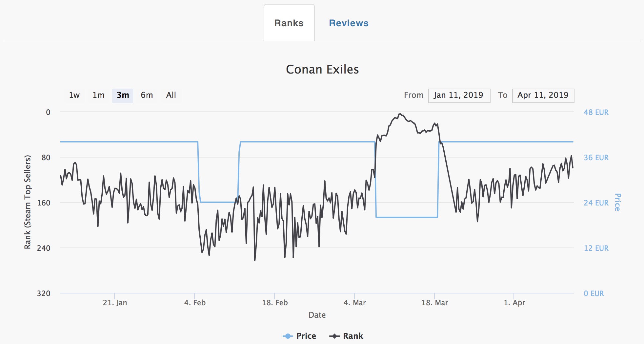Set range to 1w
This screenshot has height=344, width=644.
tap(74, 95)
